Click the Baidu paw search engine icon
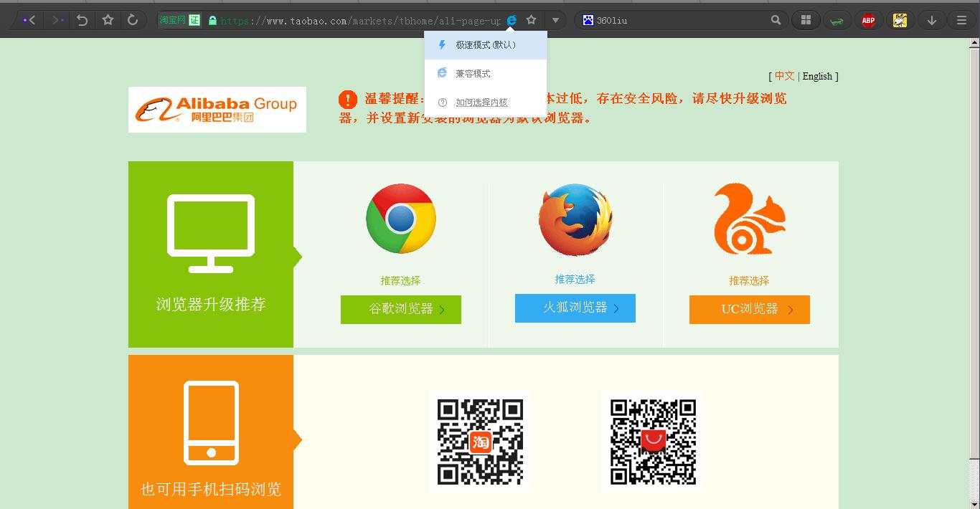The height and width of the screenshot is (509, 980). pos(588,20)
